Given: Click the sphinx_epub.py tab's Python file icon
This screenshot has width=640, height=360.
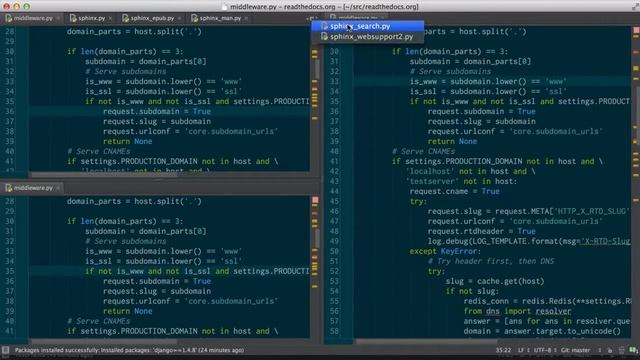Looking at the screenshot, I should click(x=126, y=18).
